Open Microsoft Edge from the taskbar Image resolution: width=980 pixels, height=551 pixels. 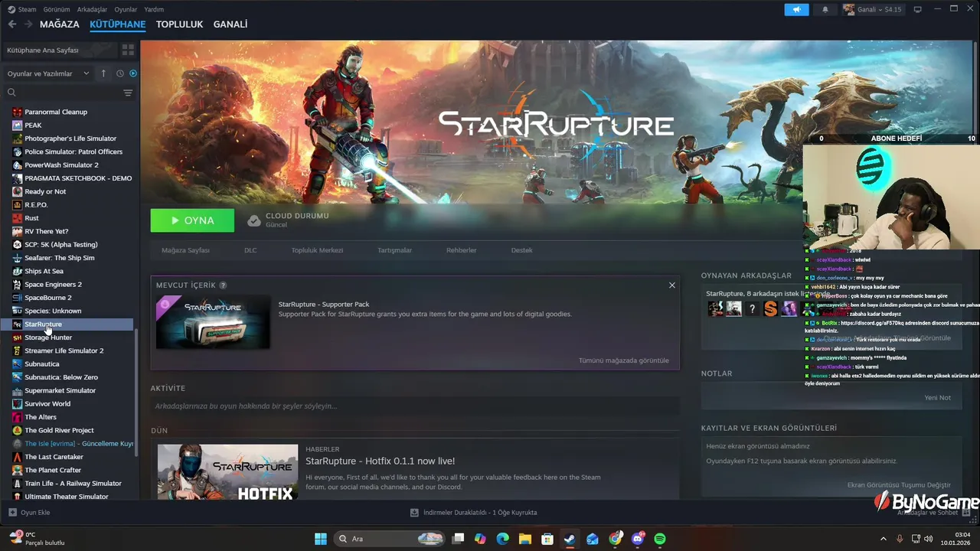pos(503,539)
